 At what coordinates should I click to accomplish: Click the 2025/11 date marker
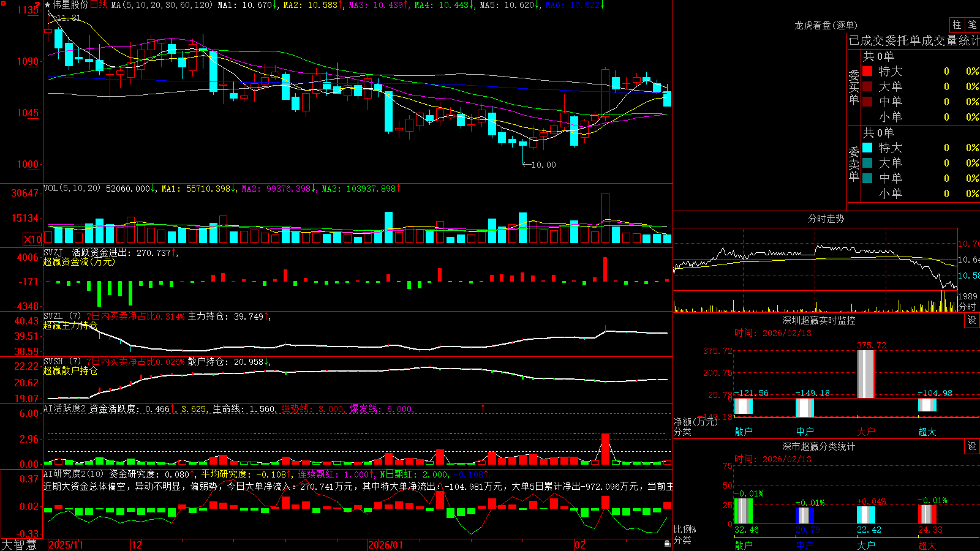[66, 545]
